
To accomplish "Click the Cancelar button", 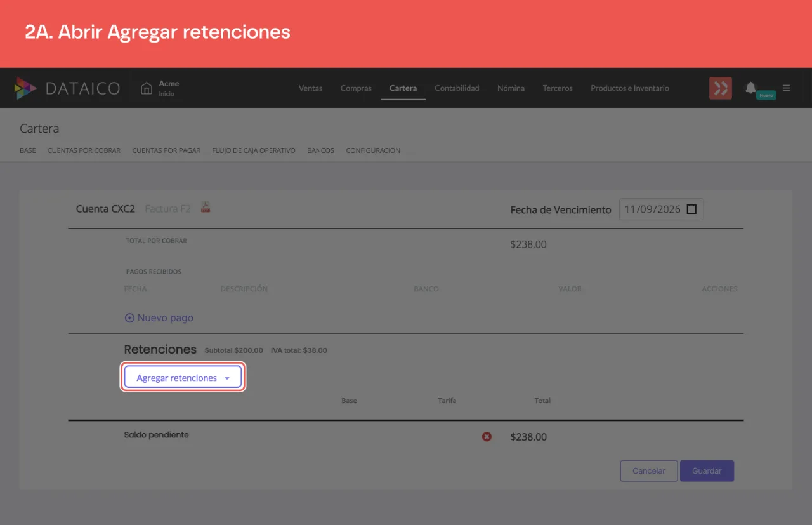I will (649, 471).
